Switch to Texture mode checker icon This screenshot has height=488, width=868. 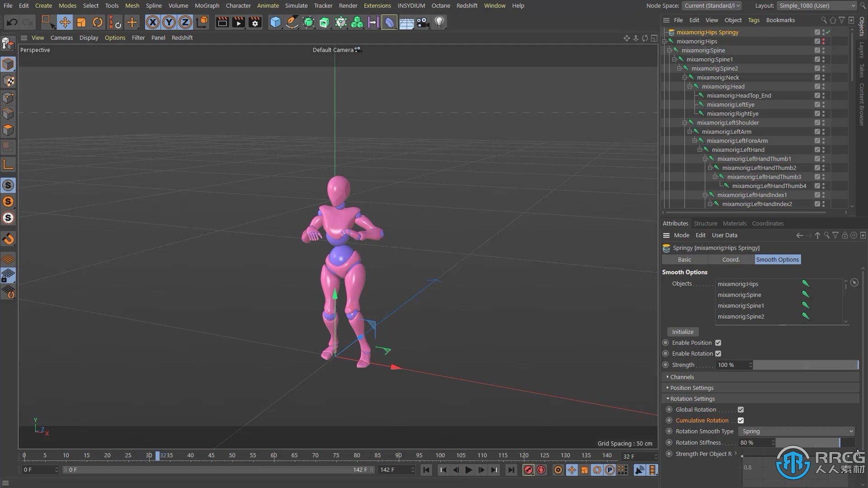[x=8, y=81]
